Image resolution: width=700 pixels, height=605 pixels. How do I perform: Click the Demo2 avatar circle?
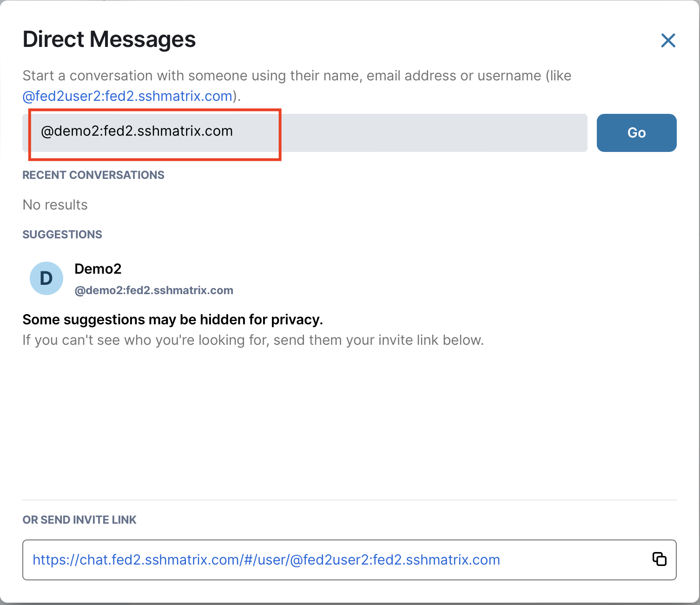[x=46, y=278]
